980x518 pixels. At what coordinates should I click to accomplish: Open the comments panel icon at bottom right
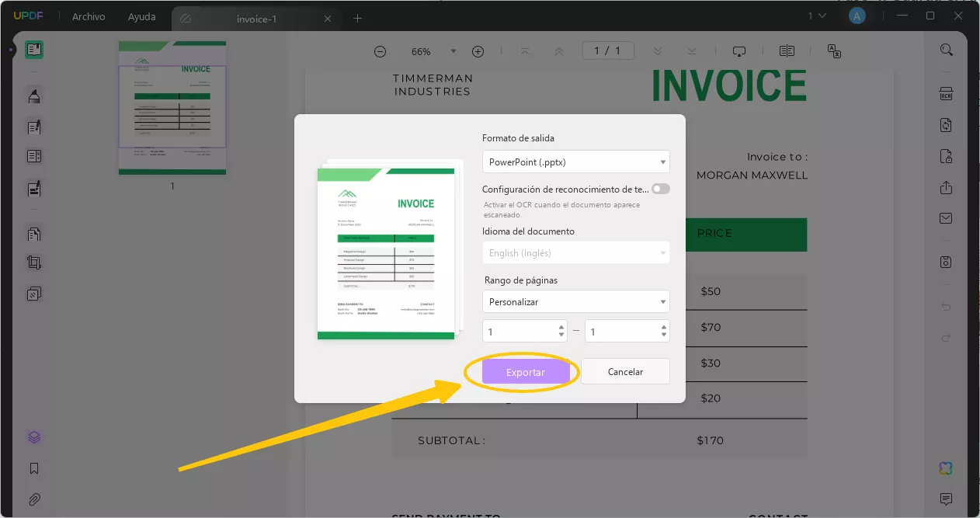946,499
